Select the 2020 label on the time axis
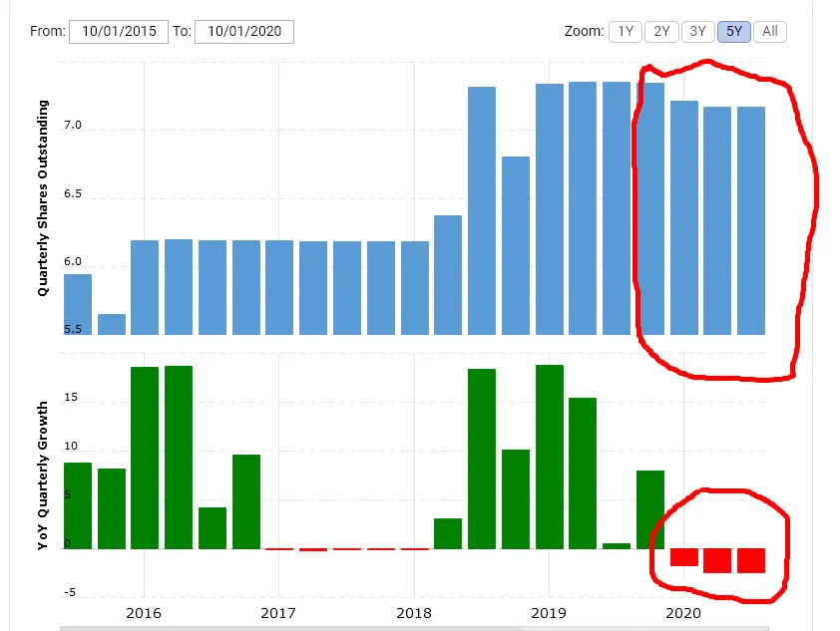 pos(683,613)
